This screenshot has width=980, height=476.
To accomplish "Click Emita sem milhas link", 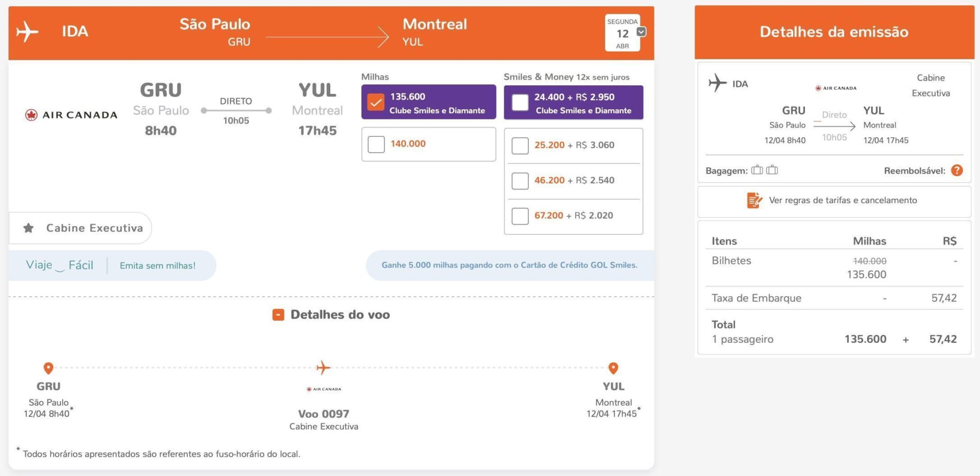I will click(157, 266).
